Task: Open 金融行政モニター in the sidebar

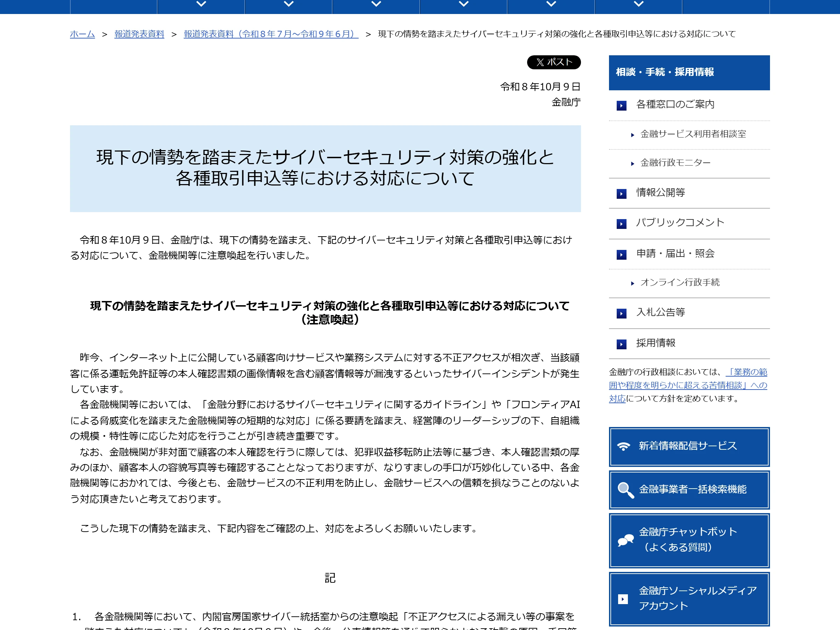Action: click(675, 163)
